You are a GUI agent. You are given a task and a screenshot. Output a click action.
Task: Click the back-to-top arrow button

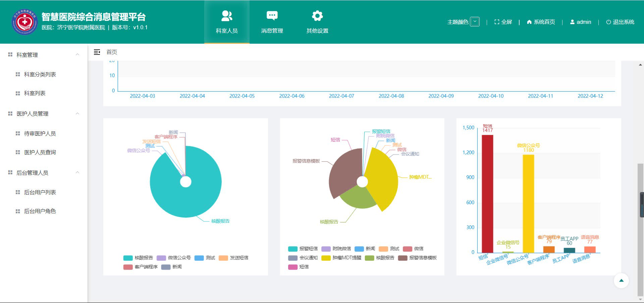(621, 280)
